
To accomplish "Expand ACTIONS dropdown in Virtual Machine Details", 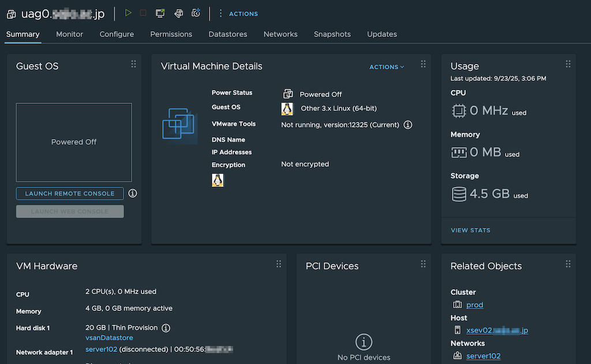I will point(387,67).
